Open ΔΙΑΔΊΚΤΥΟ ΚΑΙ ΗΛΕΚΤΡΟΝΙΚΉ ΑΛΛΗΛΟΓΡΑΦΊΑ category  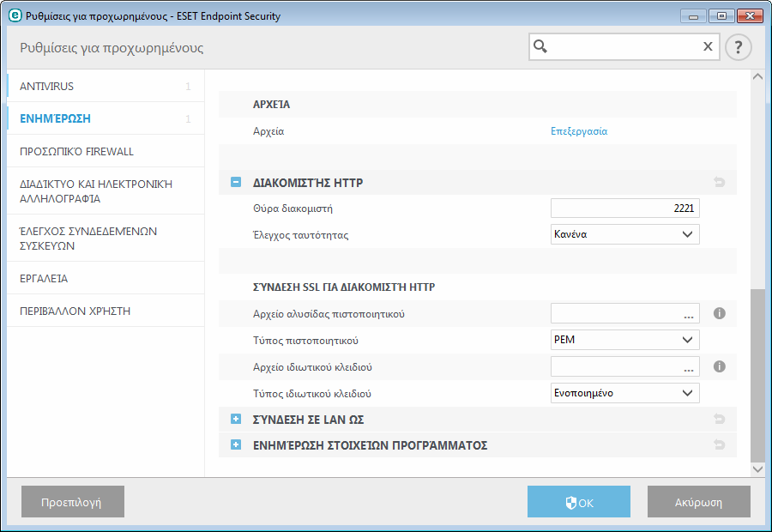click(x=106, y=191)
